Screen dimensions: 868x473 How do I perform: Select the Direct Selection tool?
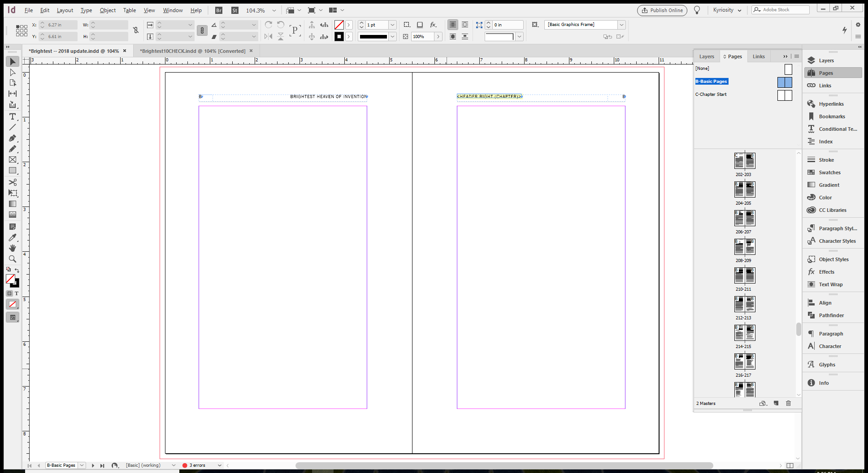[13, 72]
